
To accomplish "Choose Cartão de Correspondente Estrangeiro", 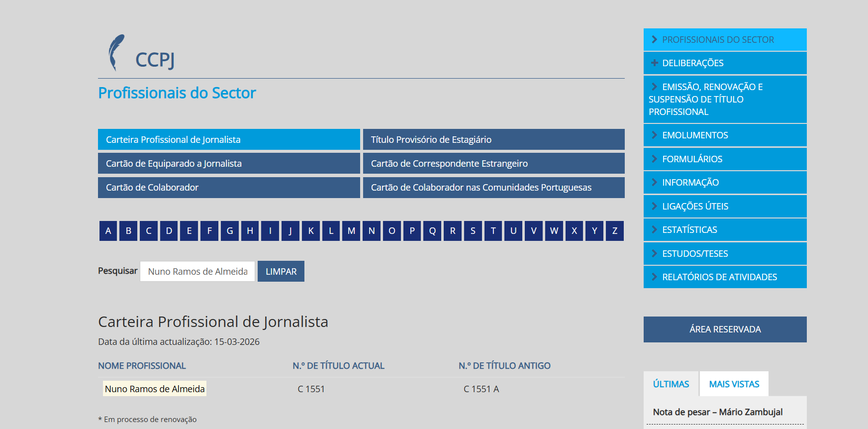I will click(493, 164).
